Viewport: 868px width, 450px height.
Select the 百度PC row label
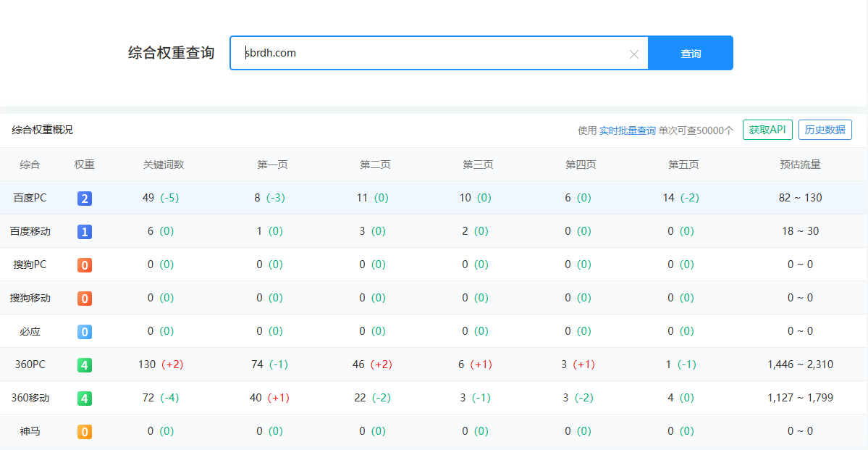[30, 198]
